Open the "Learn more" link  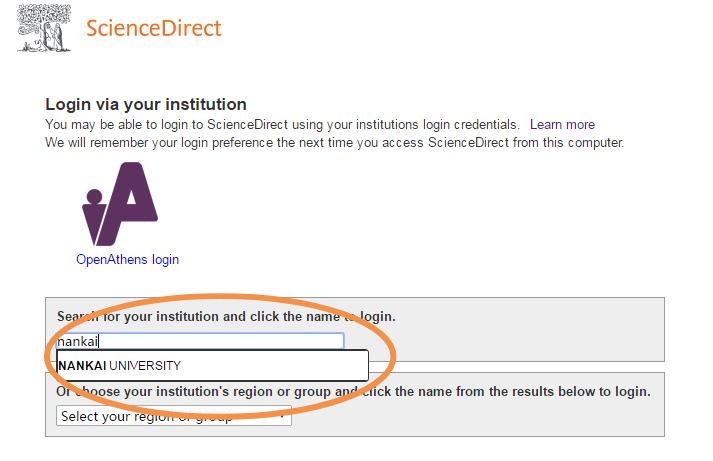click(x=562, y=125)
